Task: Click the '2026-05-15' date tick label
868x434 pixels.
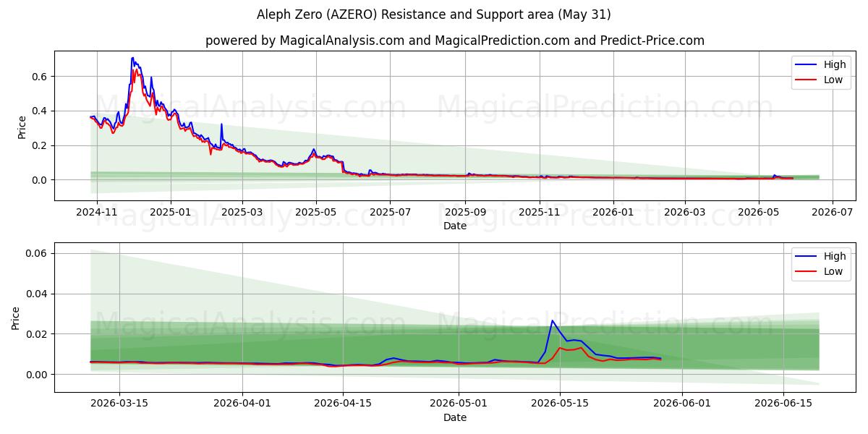Action: coord(559,404)
